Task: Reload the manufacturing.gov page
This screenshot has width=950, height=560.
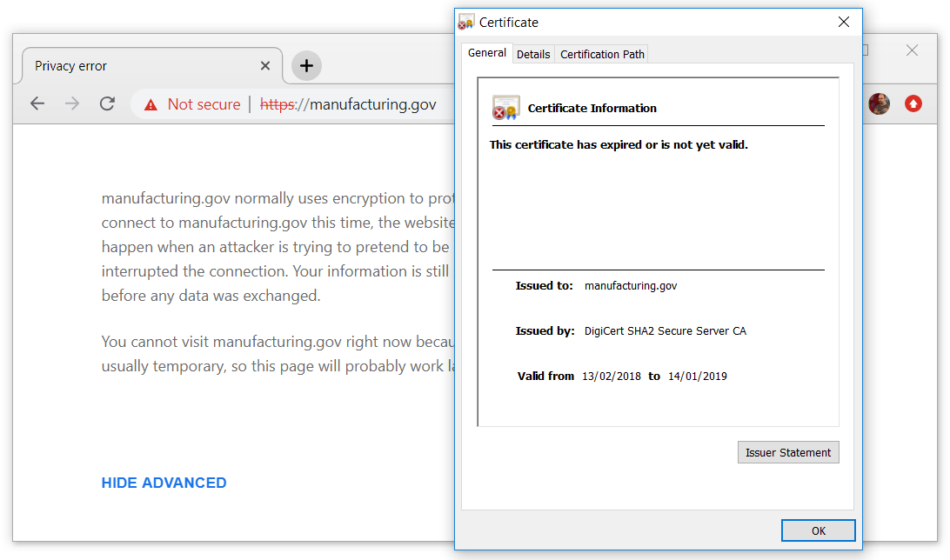Action: click(107, 103)
